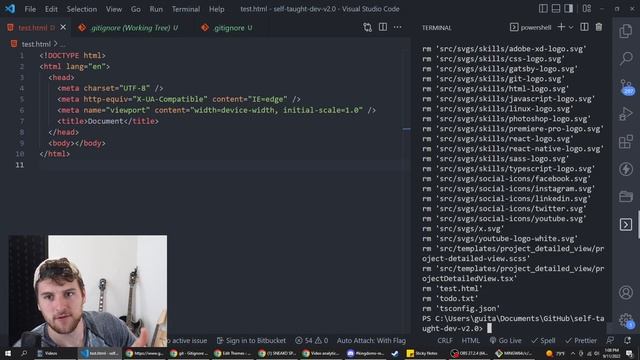This screenshot has height=360, width=640.
Task: Click Prettier status bar item
Action: pyautogui.click(x=581, y=340)
